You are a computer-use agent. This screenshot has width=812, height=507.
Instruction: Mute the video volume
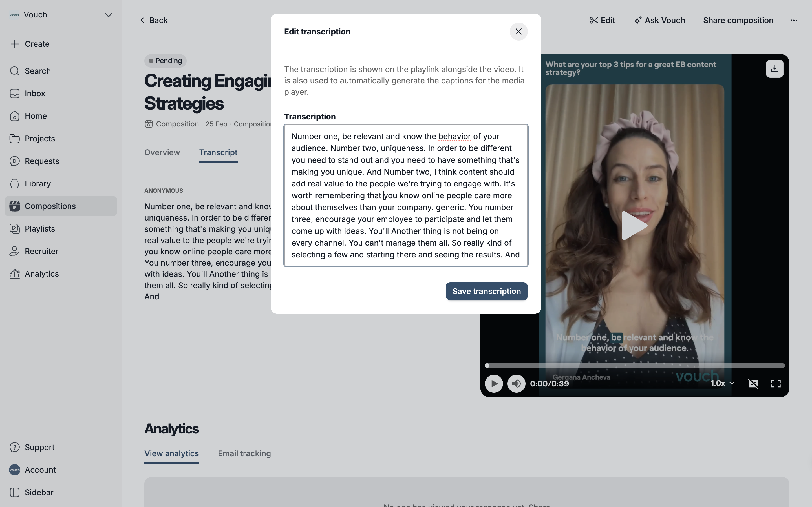click(516, 384)
